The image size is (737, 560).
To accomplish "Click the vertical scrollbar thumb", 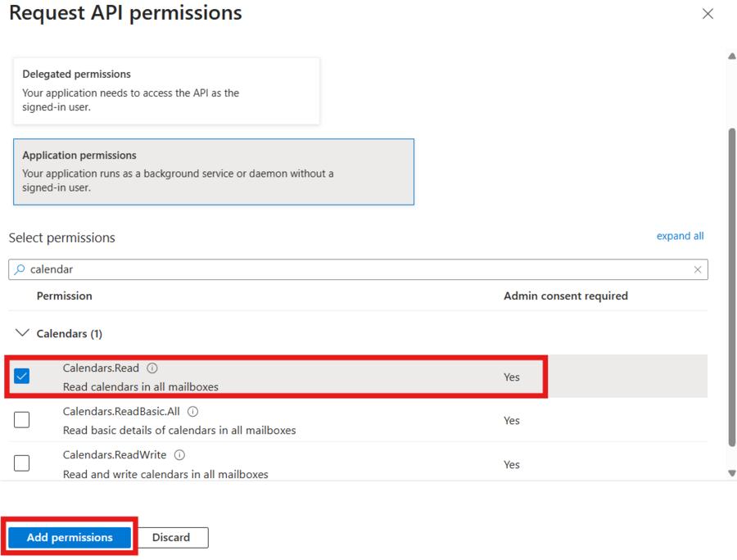I will point(732,287).
